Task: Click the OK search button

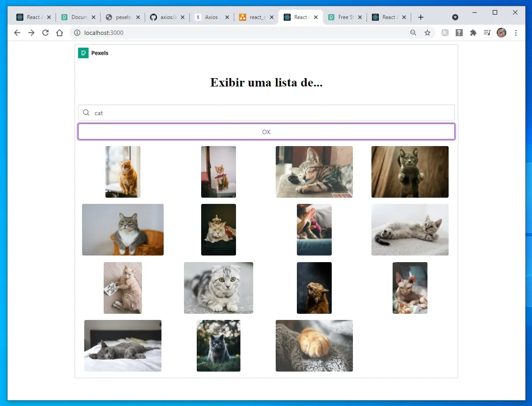Action: (x=266, y=132)
